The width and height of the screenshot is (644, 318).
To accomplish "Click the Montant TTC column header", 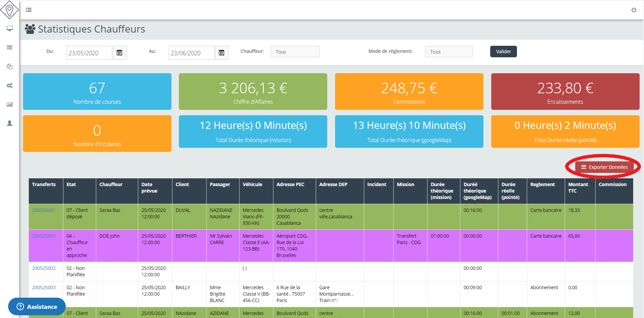I will click(578, 187).
